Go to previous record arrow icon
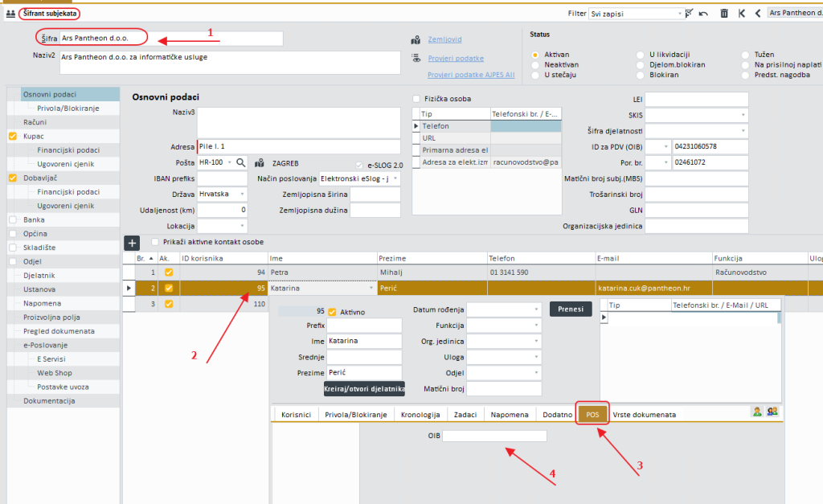 [757, 14]
